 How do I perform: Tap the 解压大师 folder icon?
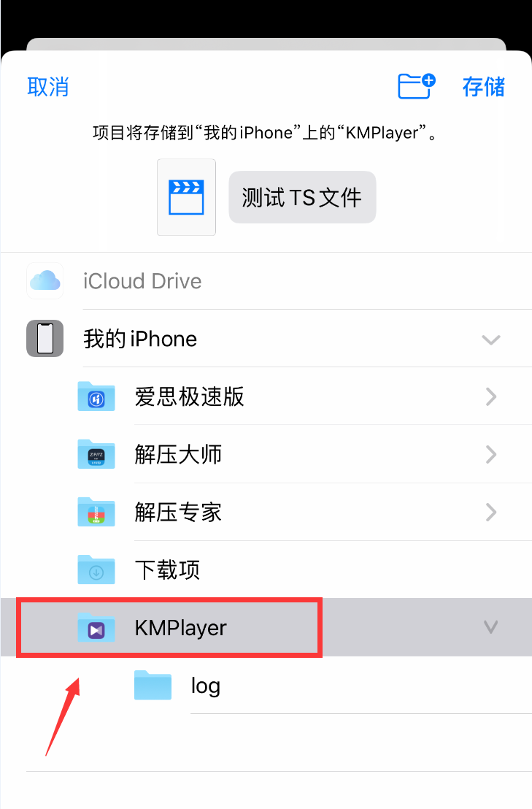pos(96,454)
